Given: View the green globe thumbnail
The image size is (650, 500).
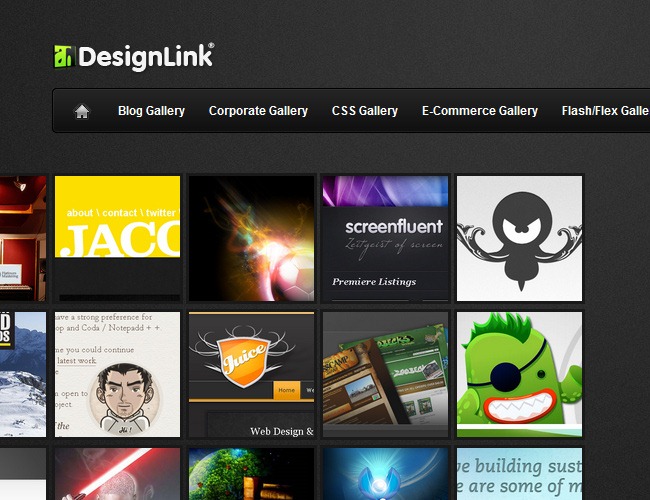Looking at the screenshot, I should pyautogui.click(x=252, y=475).
